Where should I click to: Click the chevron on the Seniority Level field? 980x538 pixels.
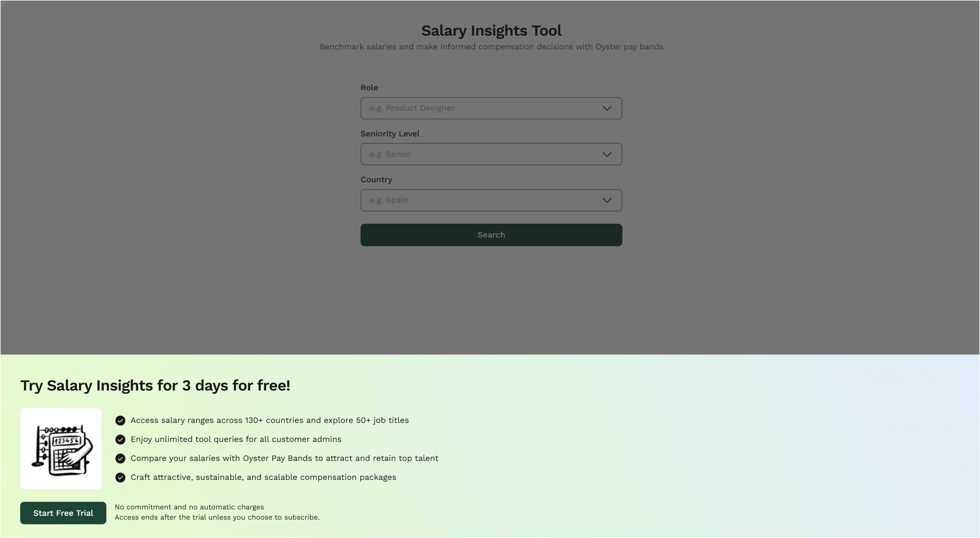coord(607,154)
